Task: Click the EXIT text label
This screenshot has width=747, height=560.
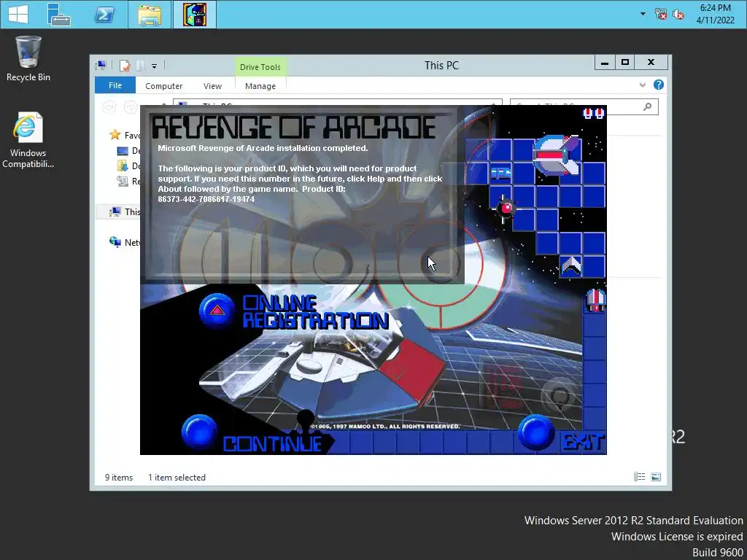Action: [x=584, y=443]
